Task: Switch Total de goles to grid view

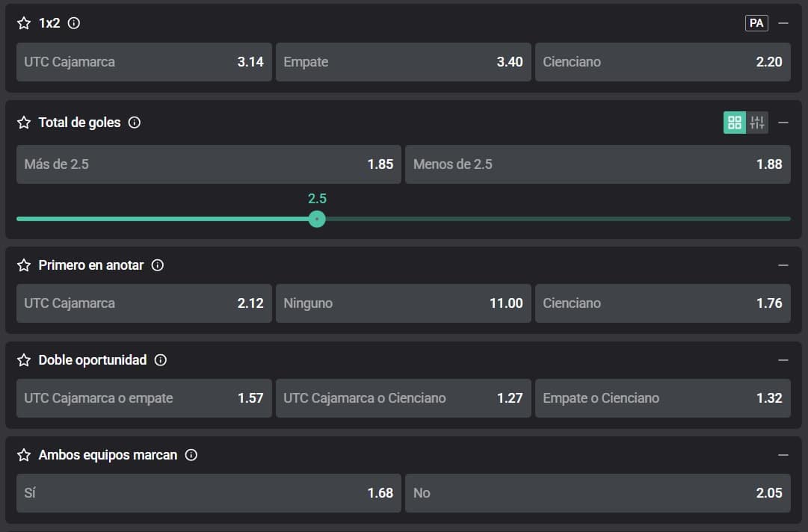Action: (x=734, y=123)
